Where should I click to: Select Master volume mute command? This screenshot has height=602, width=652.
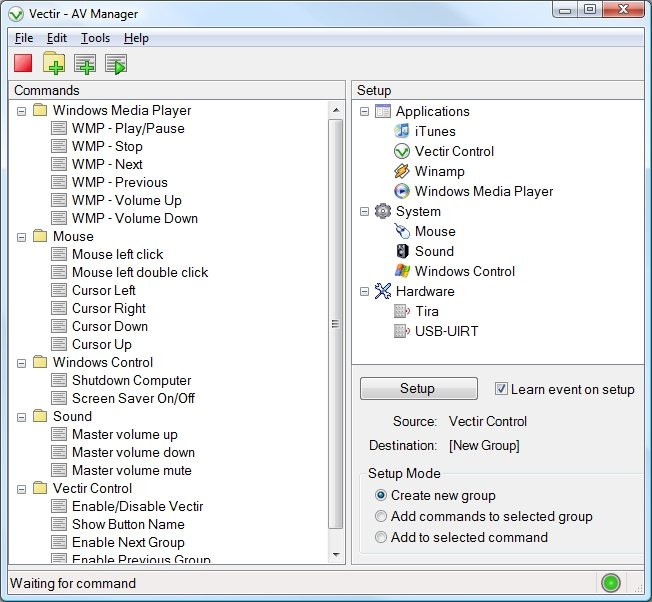tap(132, 470)
